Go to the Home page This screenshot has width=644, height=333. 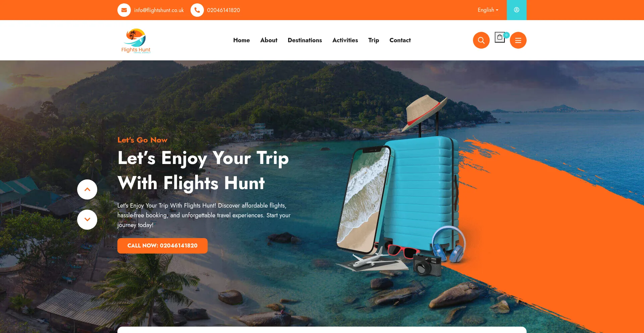[x=241, y=40]
